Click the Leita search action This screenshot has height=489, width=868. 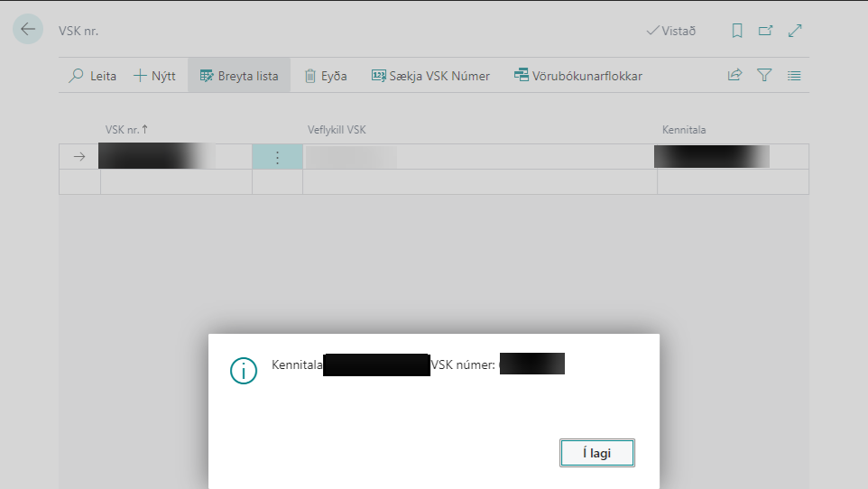[x=93, y=76]
